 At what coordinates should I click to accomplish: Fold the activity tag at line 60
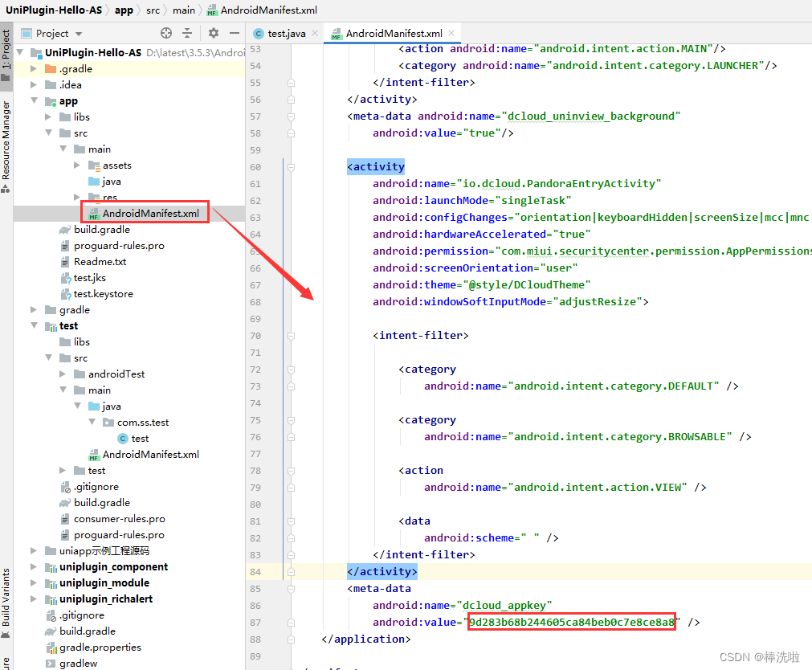[x=291, y=167]
